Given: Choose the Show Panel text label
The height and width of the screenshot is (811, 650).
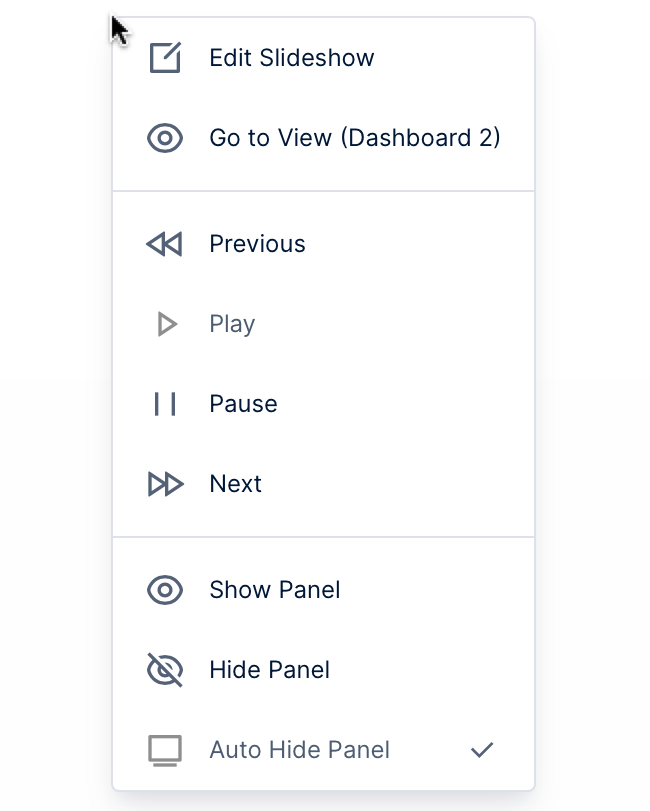Looking at the screenshot, I should [274, 590].
